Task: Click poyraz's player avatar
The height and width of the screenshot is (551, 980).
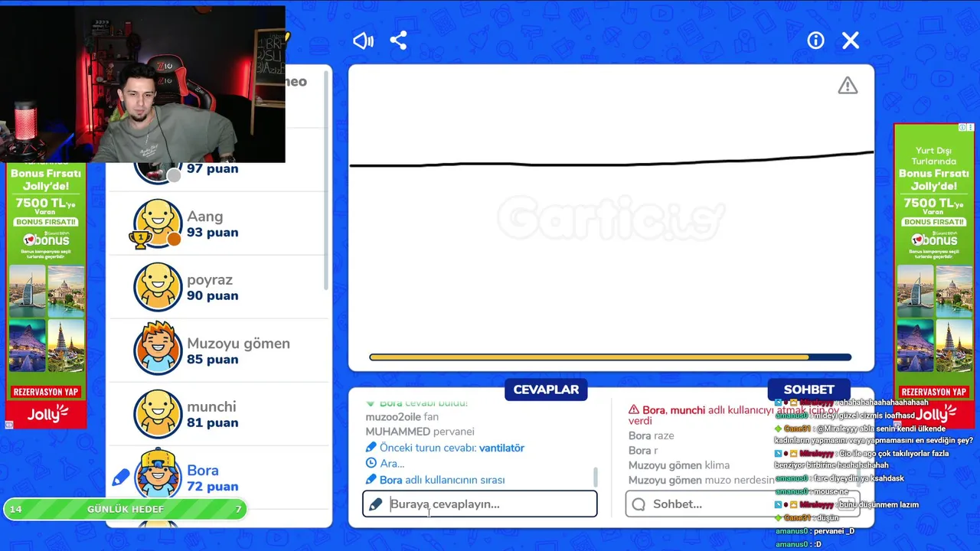Action: (x=158, y=287)
